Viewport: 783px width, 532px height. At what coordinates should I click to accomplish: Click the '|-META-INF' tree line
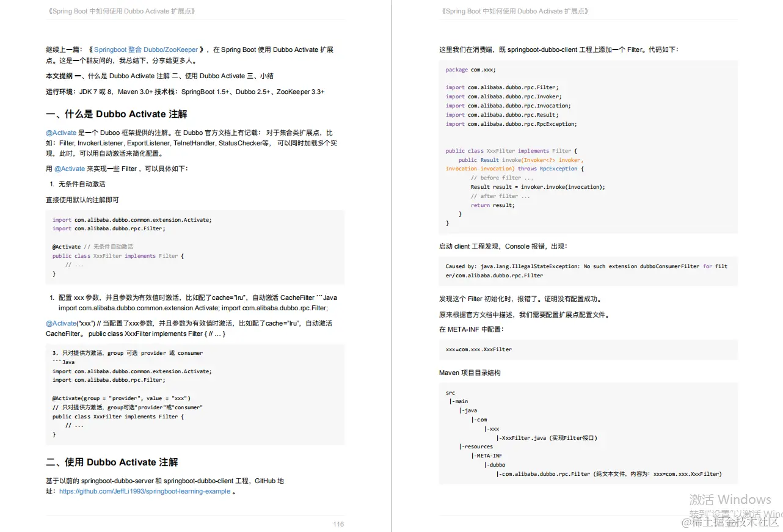coord(487,456)
